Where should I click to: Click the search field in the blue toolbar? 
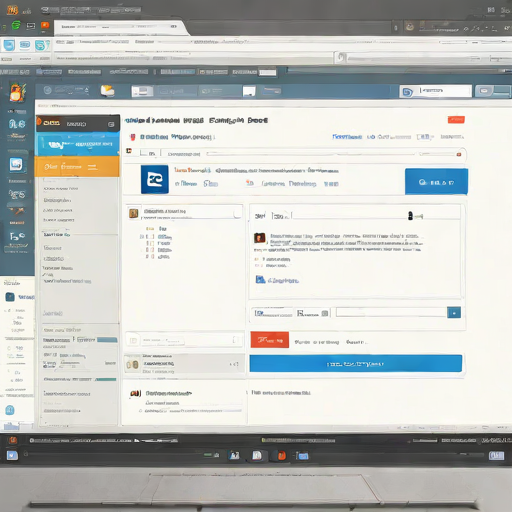[436, 91]
